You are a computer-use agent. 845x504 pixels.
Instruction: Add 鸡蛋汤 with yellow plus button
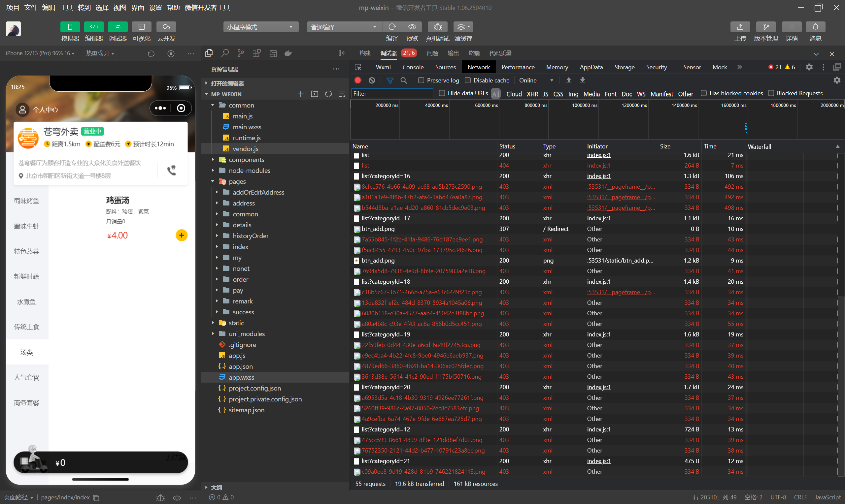[182, 236]
